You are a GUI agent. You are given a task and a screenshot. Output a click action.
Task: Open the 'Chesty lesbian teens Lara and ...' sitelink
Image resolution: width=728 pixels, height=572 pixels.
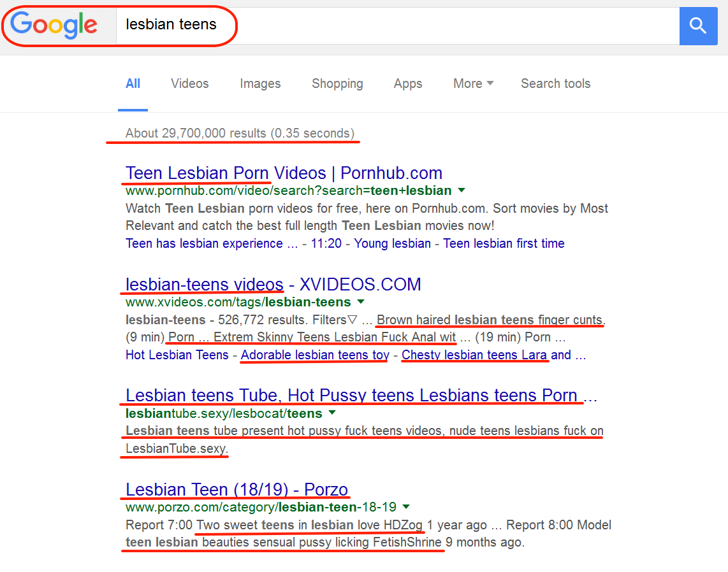493,355
